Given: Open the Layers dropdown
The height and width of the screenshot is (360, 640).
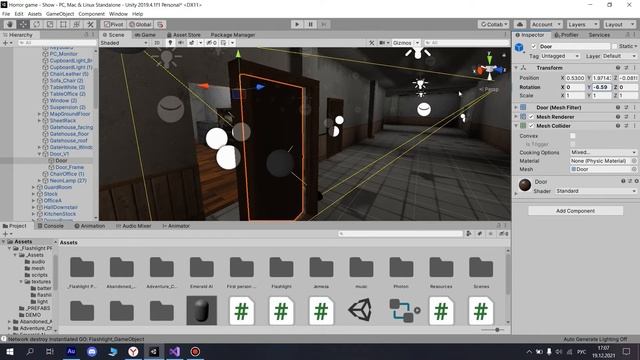Looking at the screenshot, I should point(582,24).
